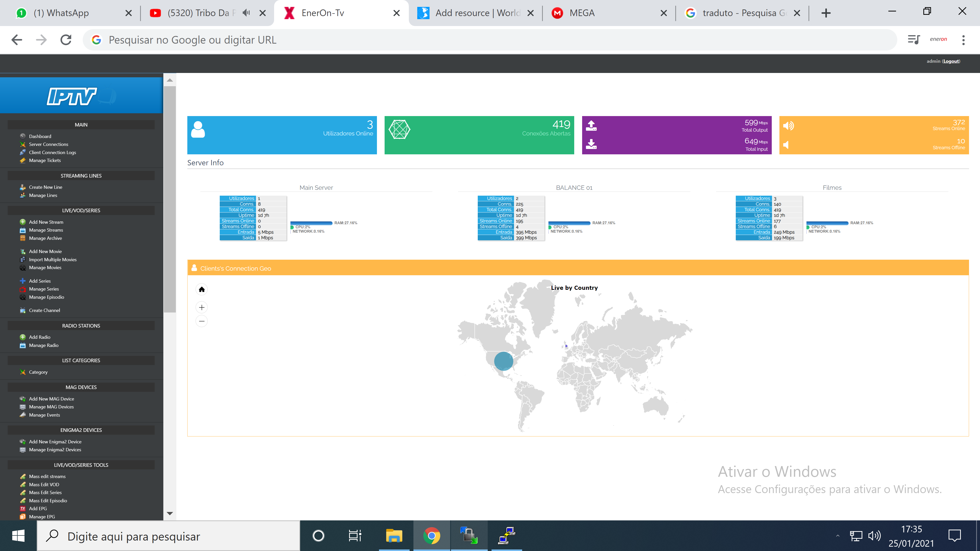
Task: Click the Utilizadores Online user icon
Action: [x=198, y=129]
